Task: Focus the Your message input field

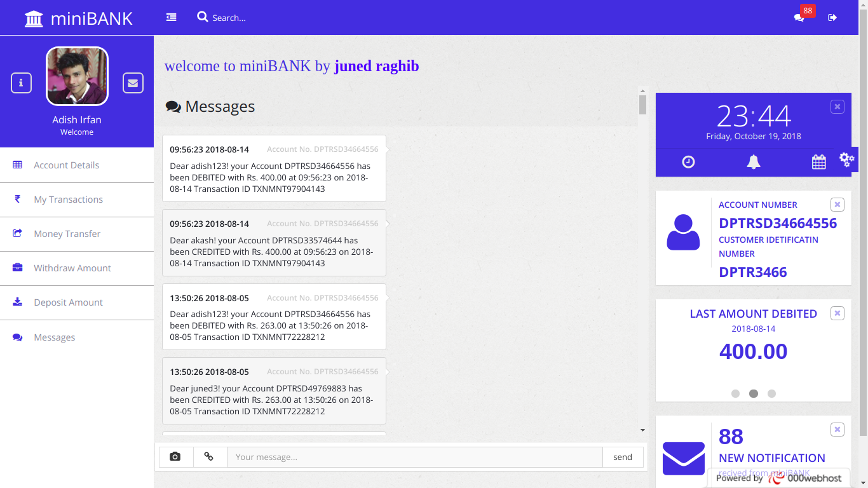Action: tap(415, 457)
